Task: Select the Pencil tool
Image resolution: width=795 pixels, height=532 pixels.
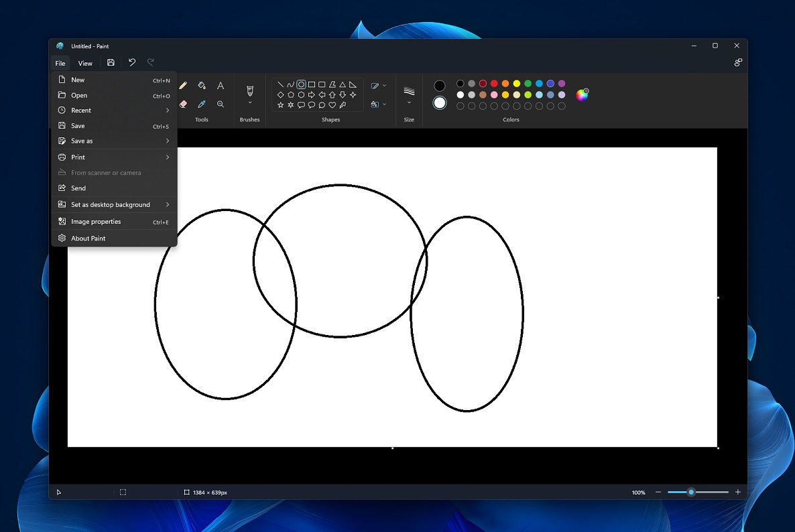Action: tap(182, 84)
